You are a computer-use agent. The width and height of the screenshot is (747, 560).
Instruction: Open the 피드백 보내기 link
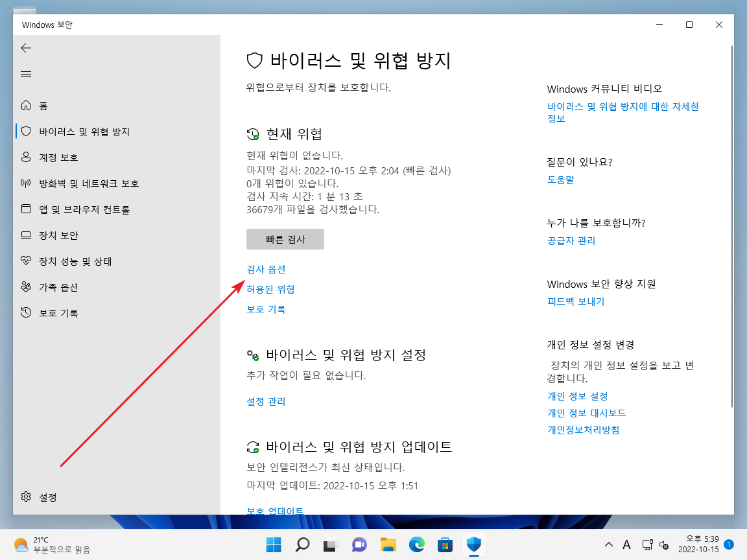576,301
